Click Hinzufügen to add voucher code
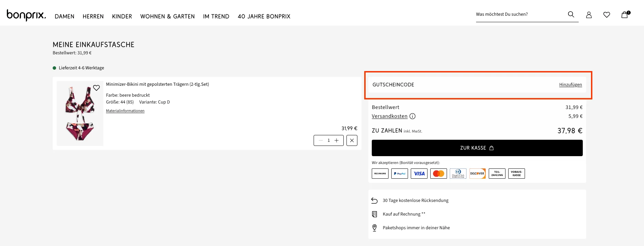Screen dimensions: 644x246 [570, 85]
